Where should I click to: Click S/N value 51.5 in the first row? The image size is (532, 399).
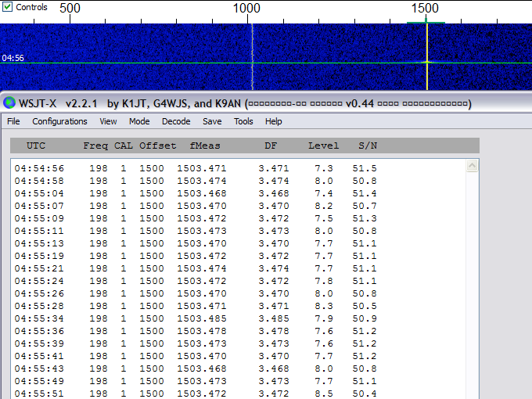click(365, 168)
